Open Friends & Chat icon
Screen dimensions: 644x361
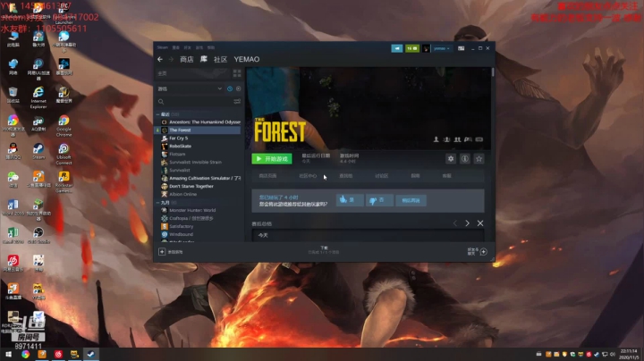[483, 251]
